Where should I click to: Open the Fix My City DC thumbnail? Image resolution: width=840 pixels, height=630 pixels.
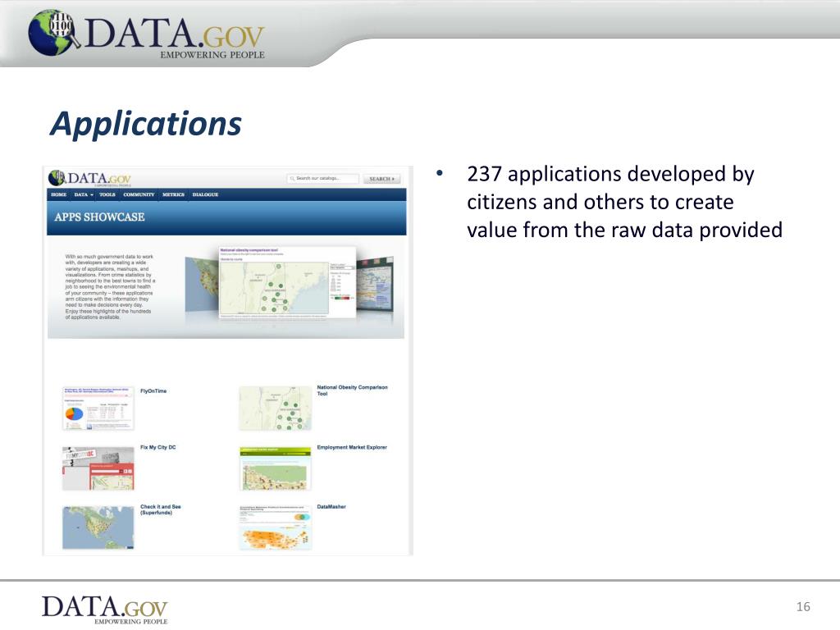[x=98, y=468]
